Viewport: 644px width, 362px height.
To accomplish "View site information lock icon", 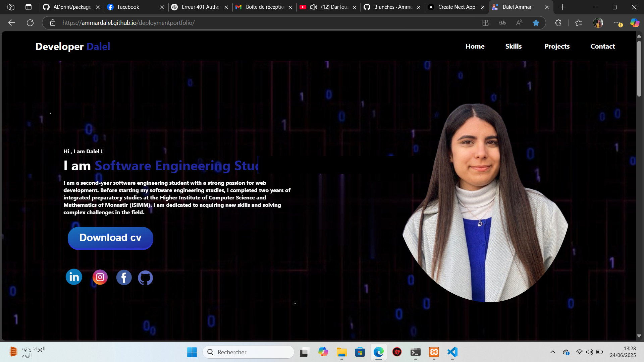I will point(53,23).
